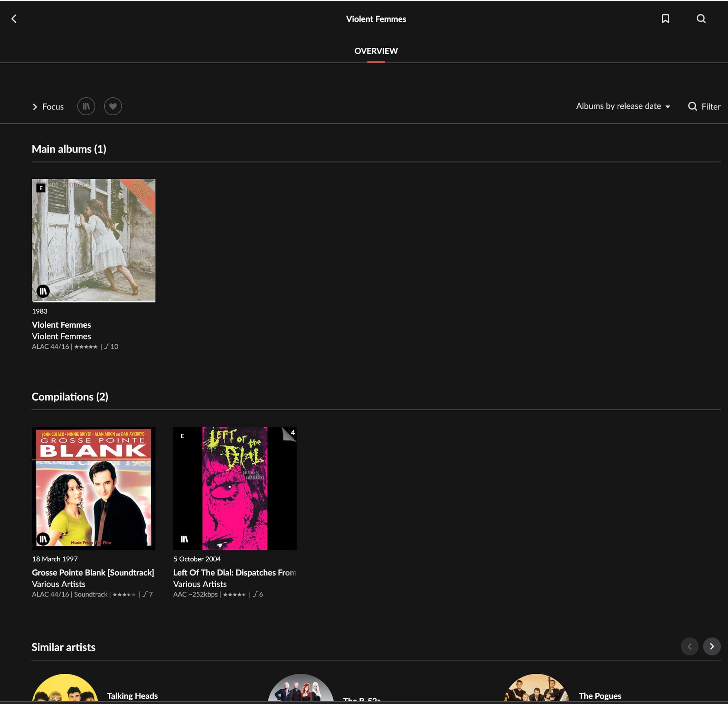Open Left Of The Dial: Dispatches From title
Screen dimensions: 728x704
235,573
